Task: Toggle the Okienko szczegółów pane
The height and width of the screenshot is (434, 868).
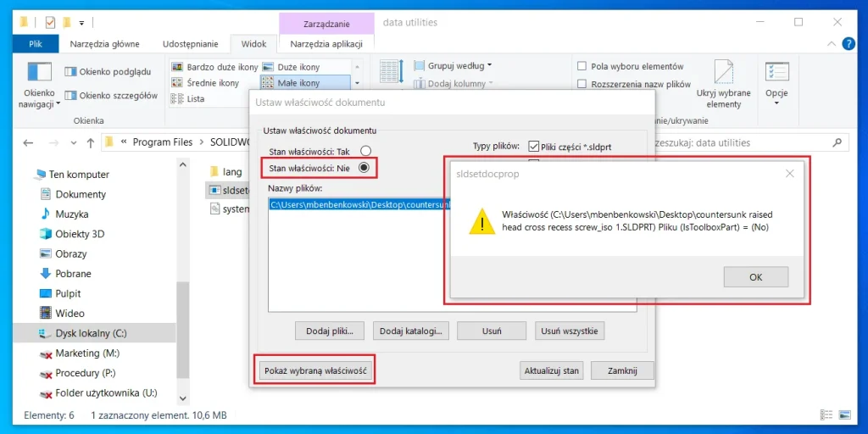Action: (x=111, y=95)
